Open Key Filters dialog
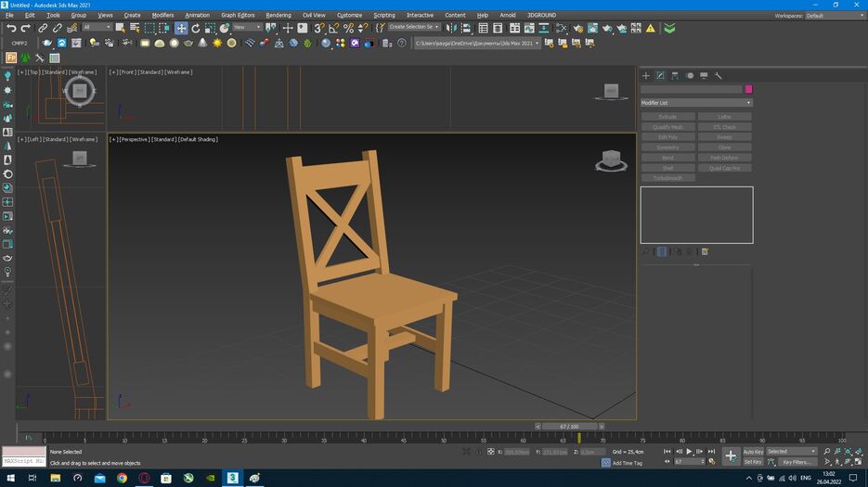 (x=797, y=462)
